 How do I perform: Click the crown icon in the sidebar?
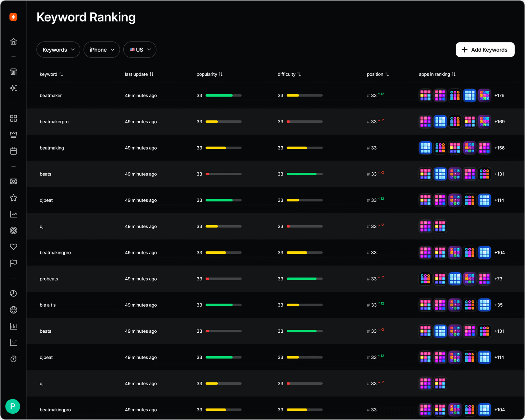(x=13, y=135)
